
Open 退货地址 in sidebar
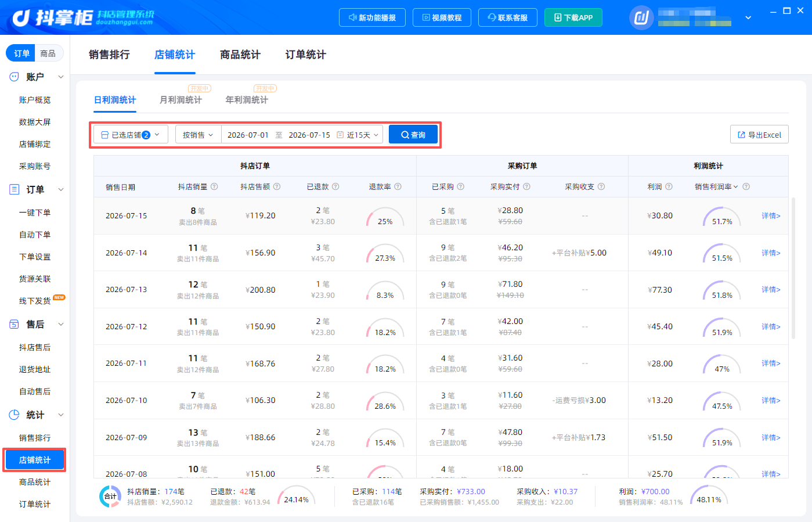35,369
